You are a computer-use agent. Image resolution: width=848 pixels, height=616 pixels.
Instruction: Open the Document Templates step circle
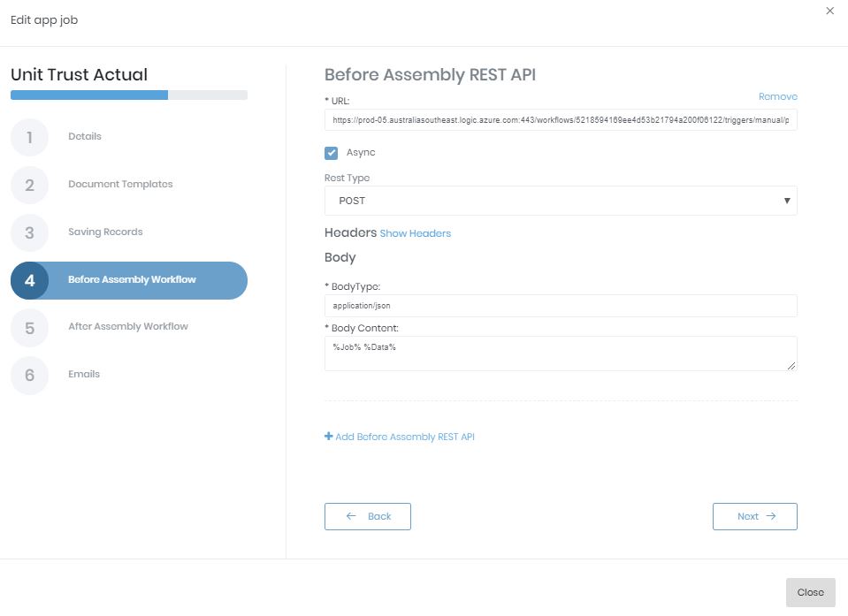coord(29,185)
